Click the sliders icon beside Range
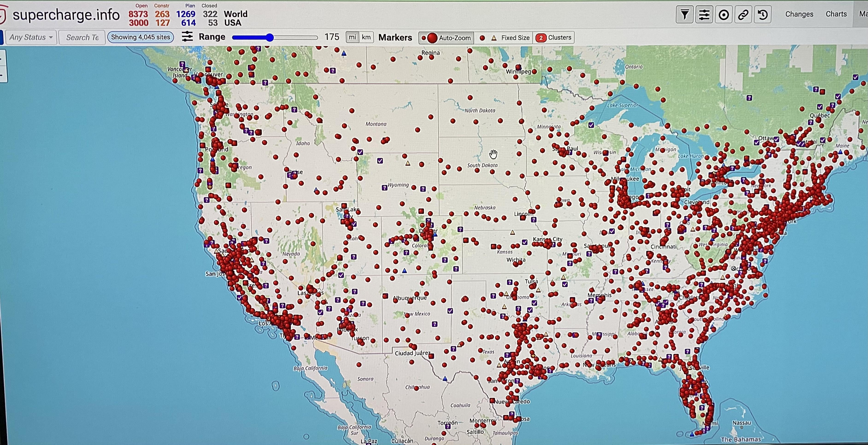 click(x=187, y=37)
